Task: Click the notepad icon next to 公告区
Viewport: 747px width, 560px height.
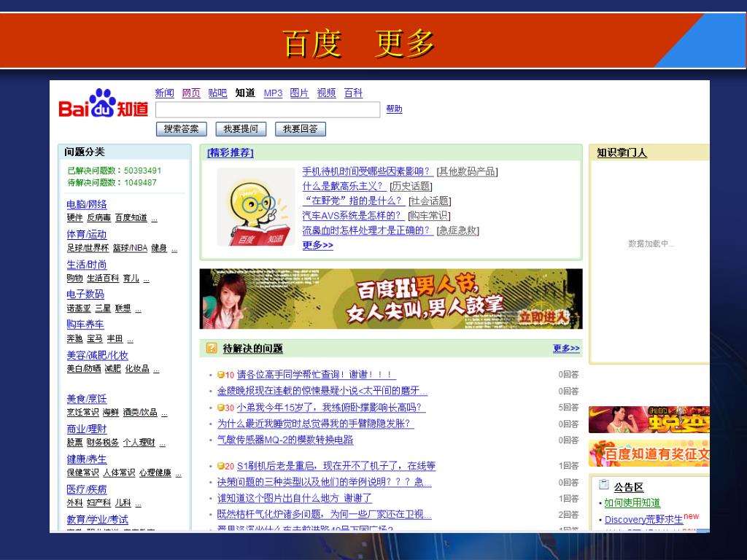Action: [603, 485]
